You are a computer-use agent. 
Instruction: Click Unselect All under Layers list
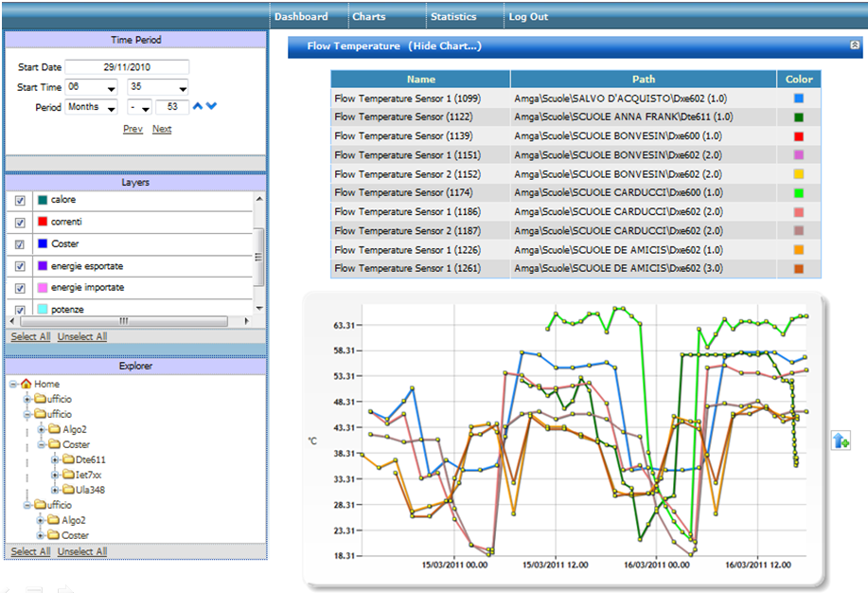point(81,336)
